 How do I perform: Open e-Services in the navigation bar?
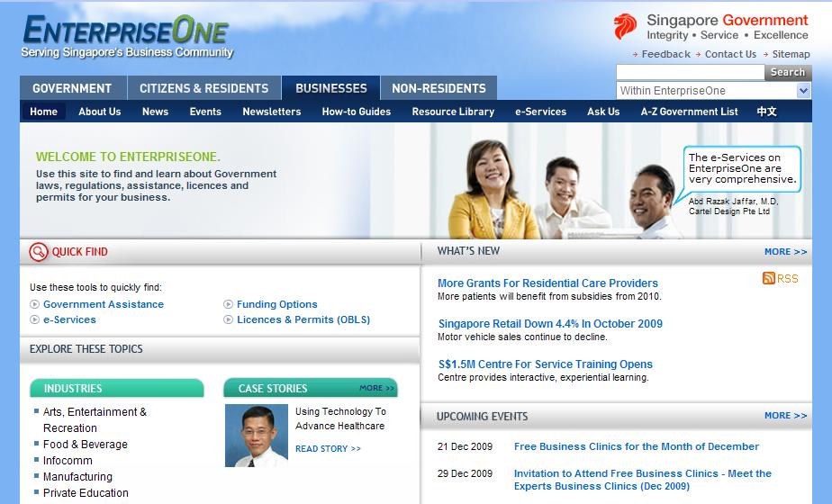(540, 112)
